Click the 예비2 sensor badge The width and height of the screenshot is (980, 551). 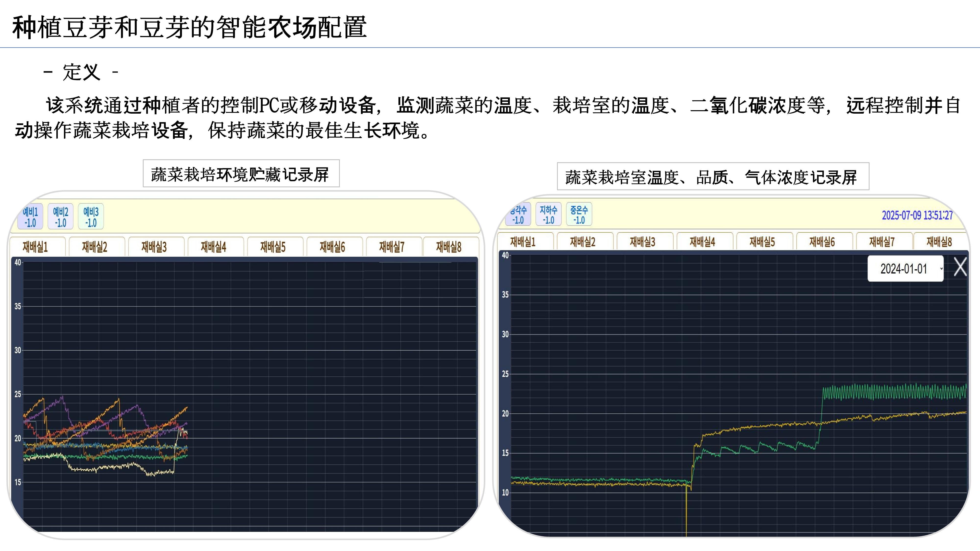click(61, 217)
